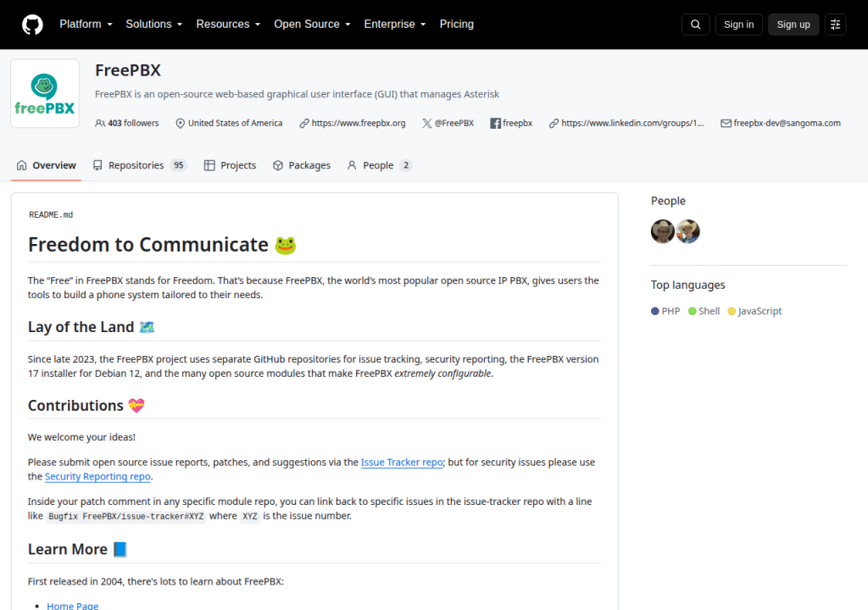Screen dimensions: 868x610
Task: Open the Home Page link
Action: [x=73, y=606]
